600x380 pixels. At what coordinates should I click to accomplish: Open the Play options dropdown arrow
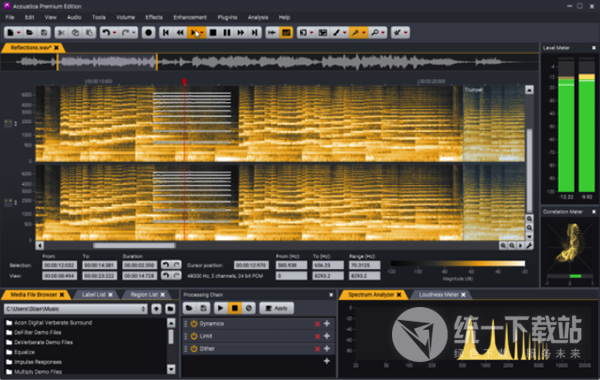coord(202,33)
